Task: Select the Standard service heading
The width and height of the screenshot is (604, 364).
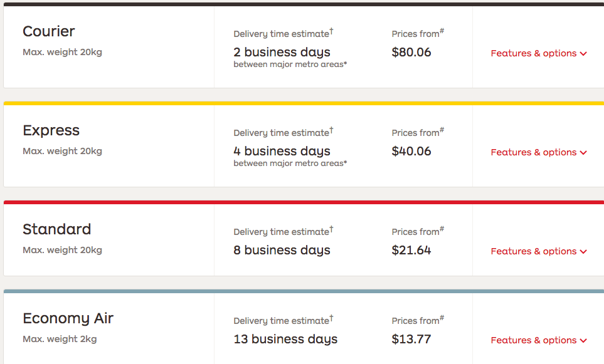Action: coord(56,229)
